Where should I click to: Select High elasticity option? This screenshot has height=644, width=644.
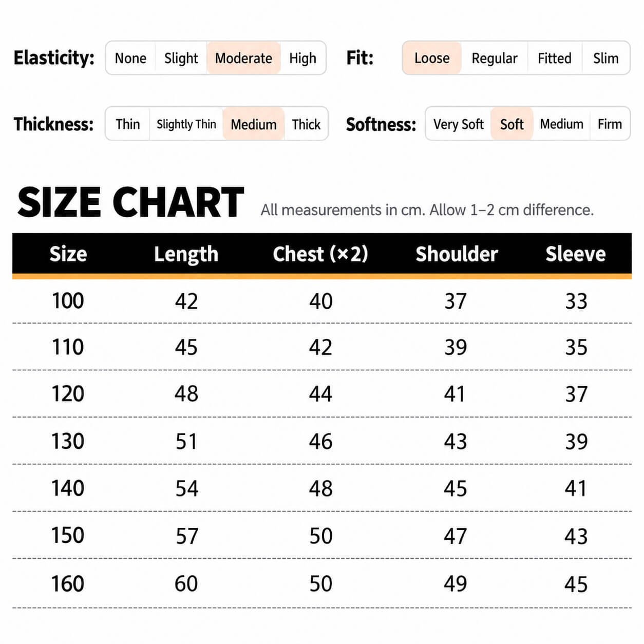click(302, 58)
